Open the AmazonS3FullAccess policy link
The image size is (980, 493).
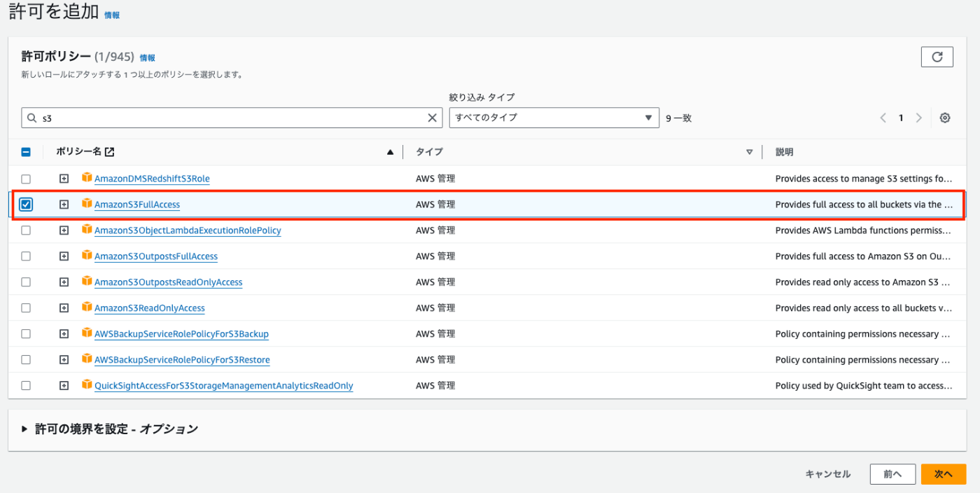[x=137, y=204]
